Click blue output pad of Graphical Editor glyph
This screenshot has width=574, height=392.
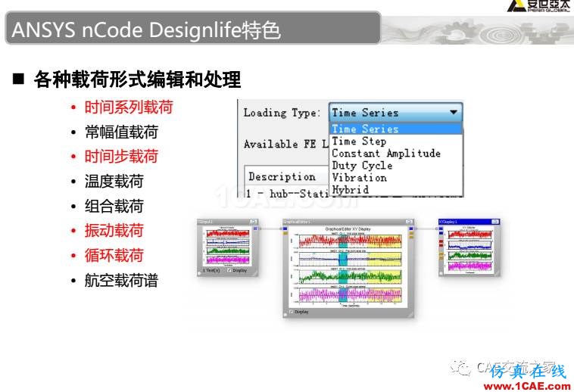[411, 229]
